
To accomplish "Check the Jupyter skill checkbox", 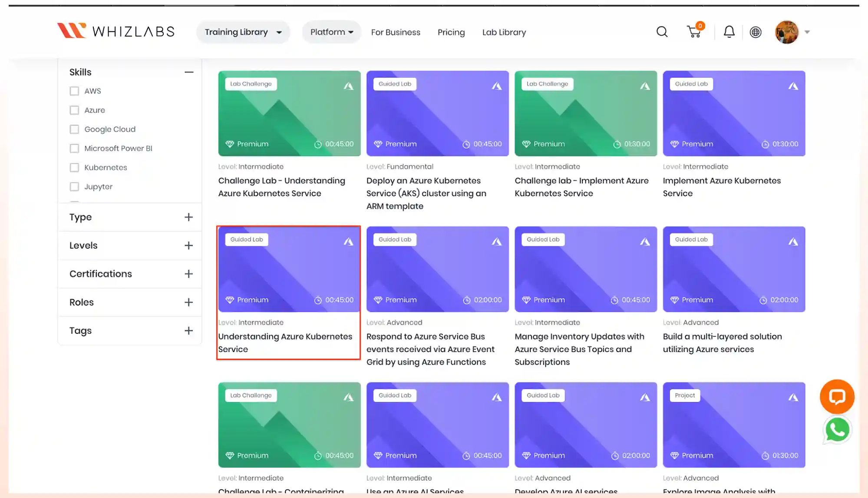I will point(74,186).
